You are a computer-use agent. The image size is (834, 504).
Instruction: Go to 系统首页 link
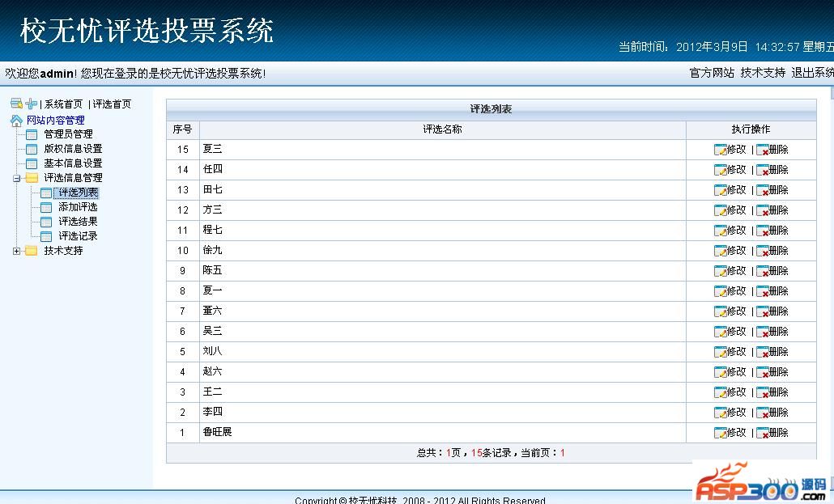click(x=64, y=104)
